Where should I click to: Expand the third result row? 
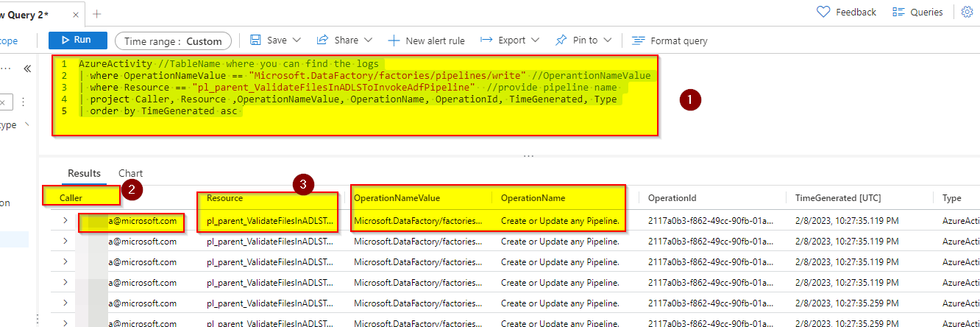[65, 261]
